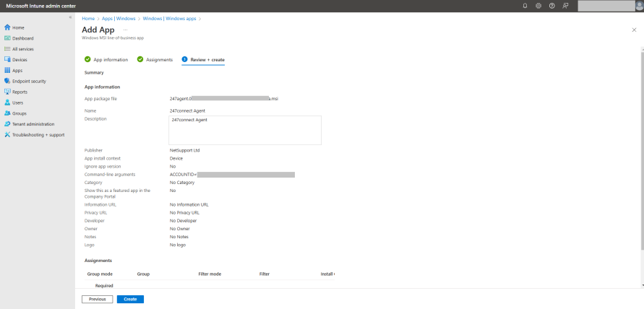
Task: Open the Apps grid icon
Action: [x=7, y=70]
